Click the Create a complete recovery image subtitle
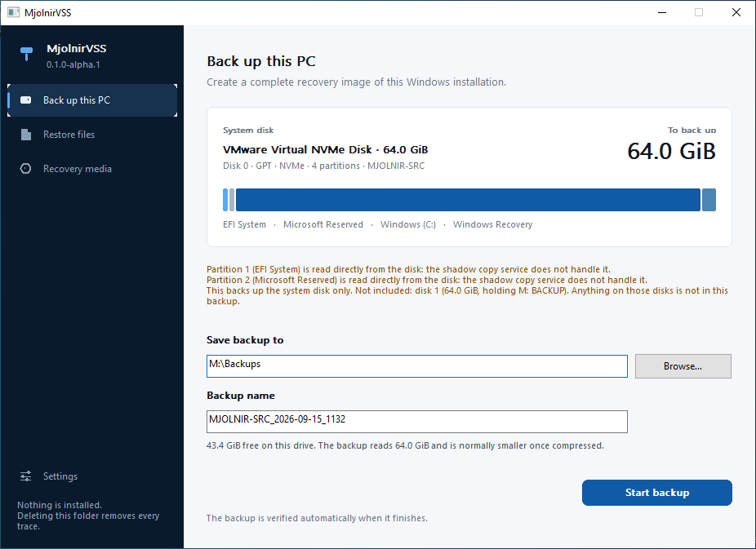Screen dimensions: 756x549 coord(356,82)
